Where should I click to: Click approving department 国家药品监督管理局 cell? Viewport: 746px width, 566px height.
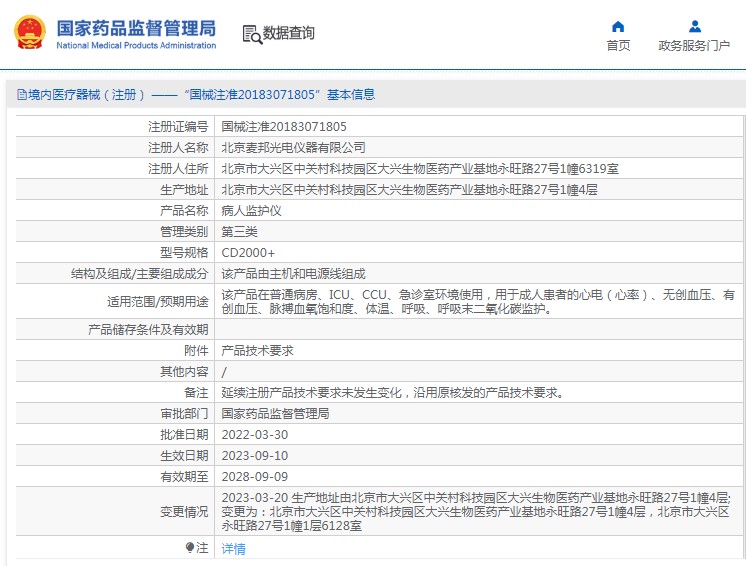pyautogui.click(x=275, y=414)
